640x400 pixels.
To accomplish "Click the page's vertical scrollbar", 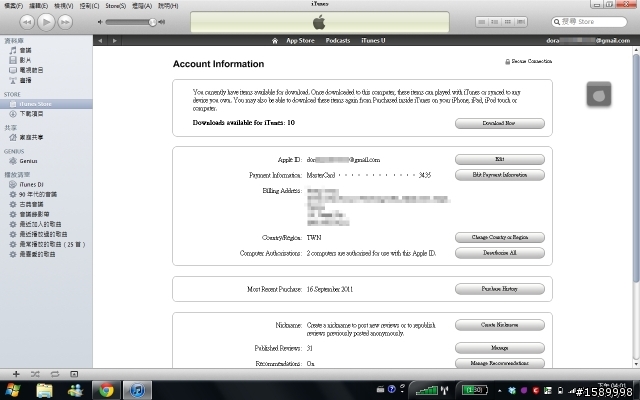I will click(636, 167).
